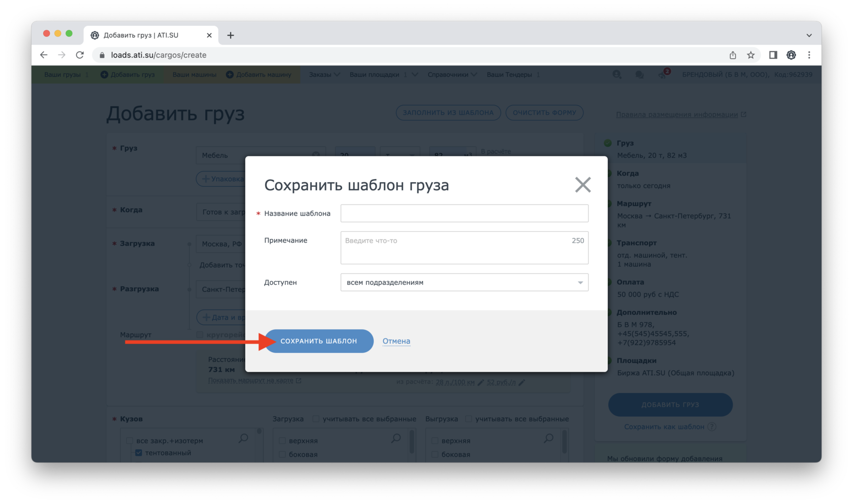The width and height of the screenshot is (853, 504).
Task: Click Добавить машину in top navigation
Action: 259,75
